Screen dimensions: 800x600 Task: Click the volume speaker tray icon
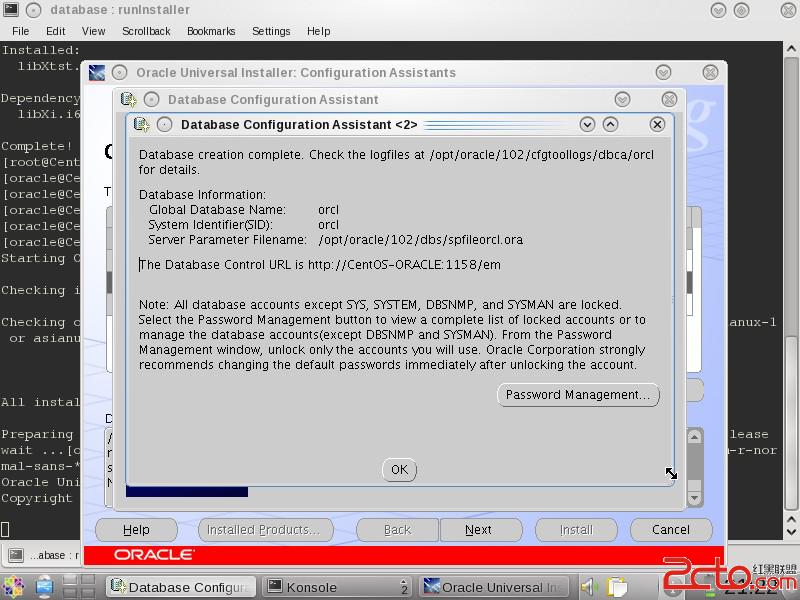tap(589, 587)
